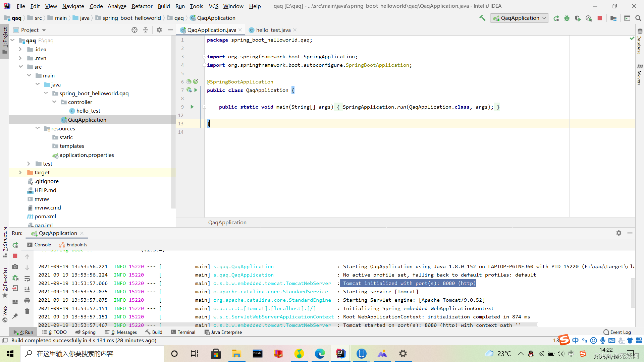Click the Dump Threads camera icon
This screenshot has width=644, height=362.
pyautogui.click(x=15, y=267)
